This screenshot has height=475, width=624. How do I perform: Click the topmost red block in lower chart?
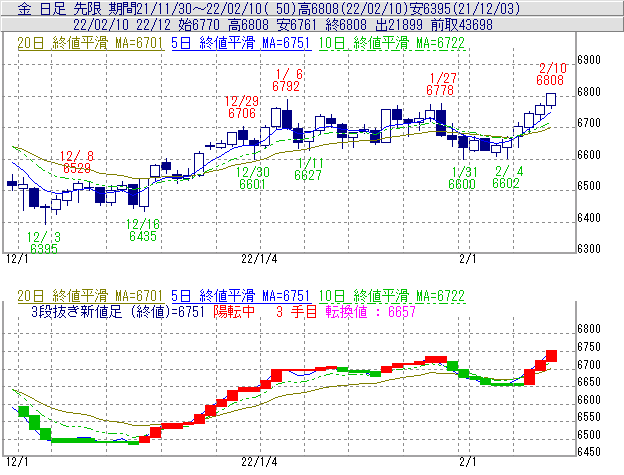click(551, 356)
